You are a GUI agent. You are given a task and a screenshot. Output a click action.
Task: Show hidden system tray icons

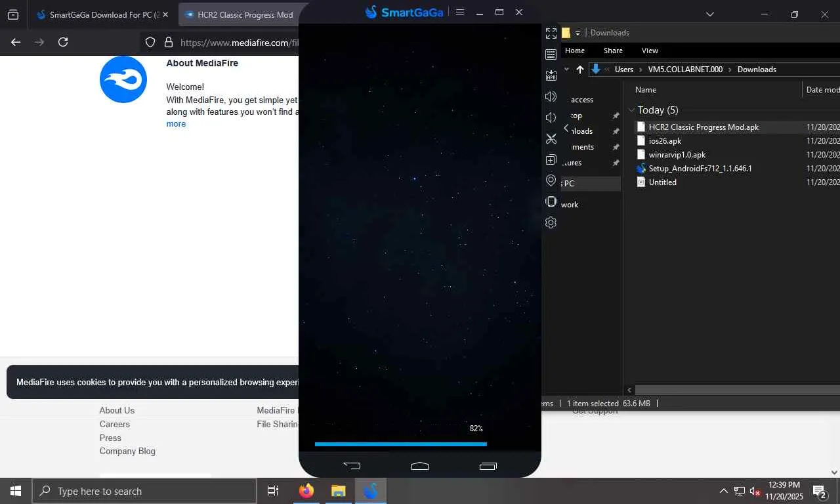tap(723, 491)
